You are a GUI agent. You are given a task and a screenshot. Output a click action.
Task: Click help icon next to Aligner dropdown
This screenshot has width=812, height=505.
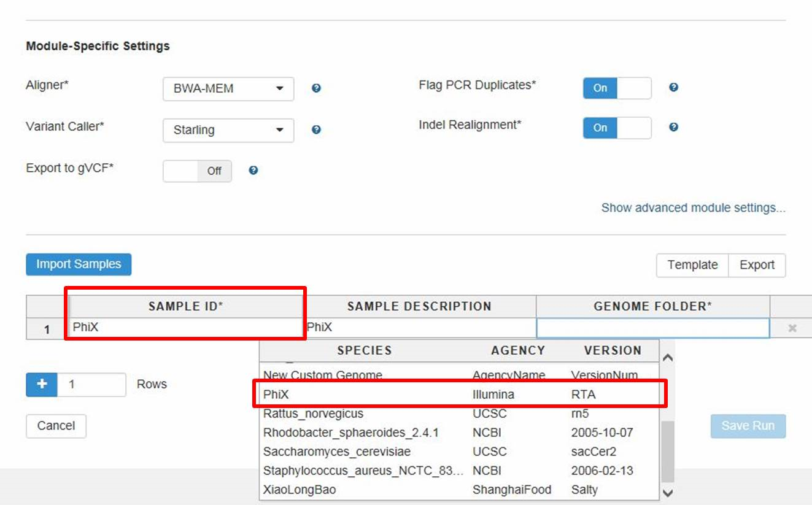pyautogui.click(x=316, y=88)
